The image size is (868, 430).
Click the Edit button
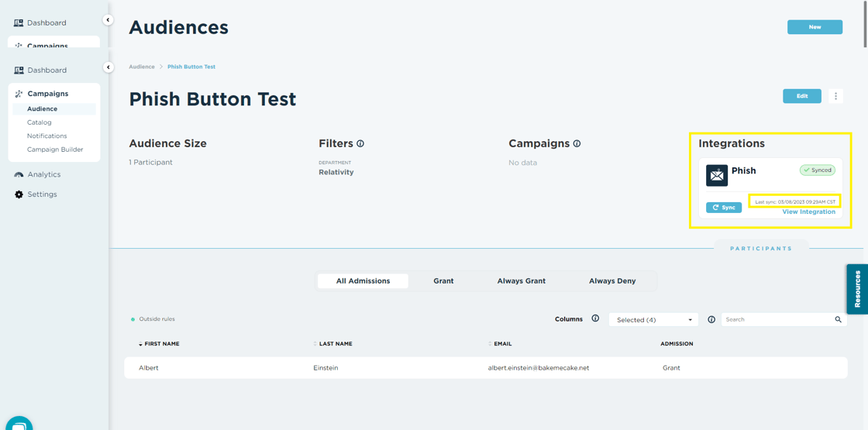801,96
